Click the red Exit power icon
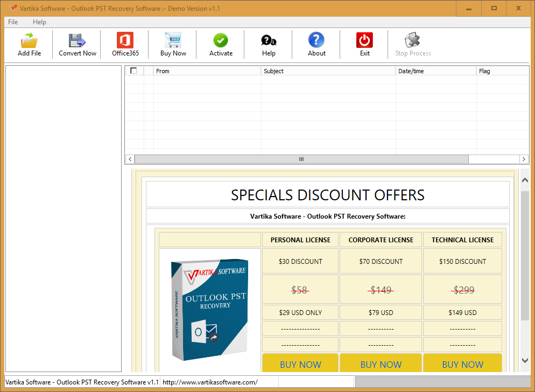The image size is (535, 392). [x=364, y=40]
